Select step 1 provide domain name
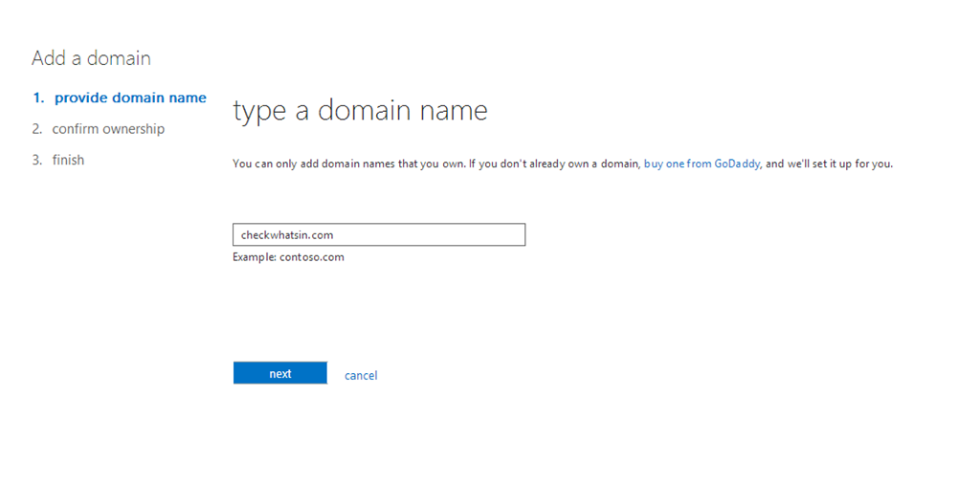The height and width of the screenshot is (483, 980). [x=120, y=98]
